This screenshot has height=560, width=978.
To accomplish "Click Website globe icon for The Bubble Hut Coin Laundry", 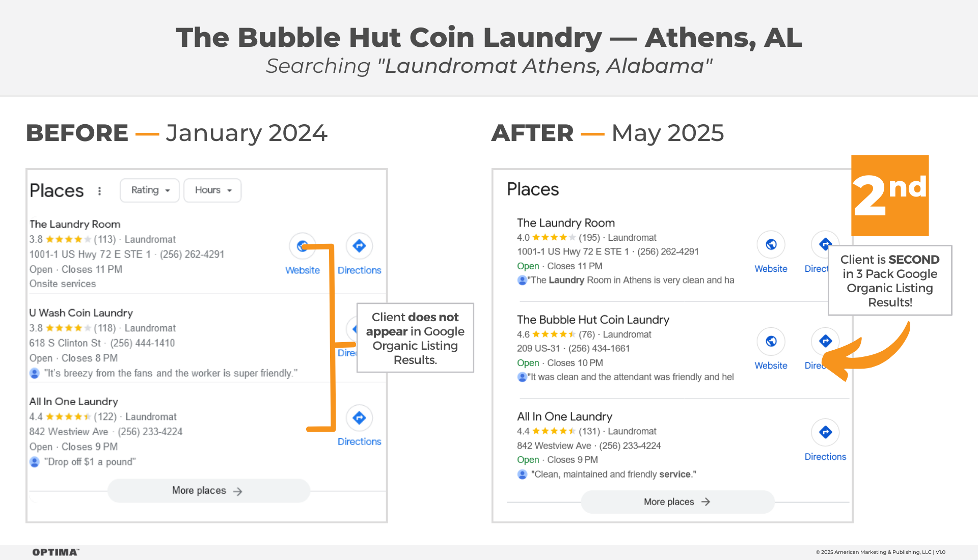I will tap(771, 341).
